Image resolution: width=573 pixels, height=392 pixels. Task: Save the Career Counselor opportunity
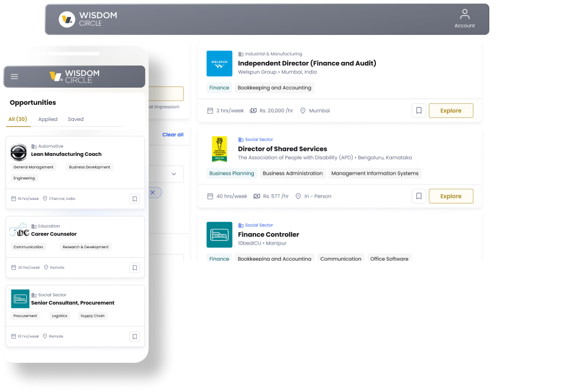135,268
